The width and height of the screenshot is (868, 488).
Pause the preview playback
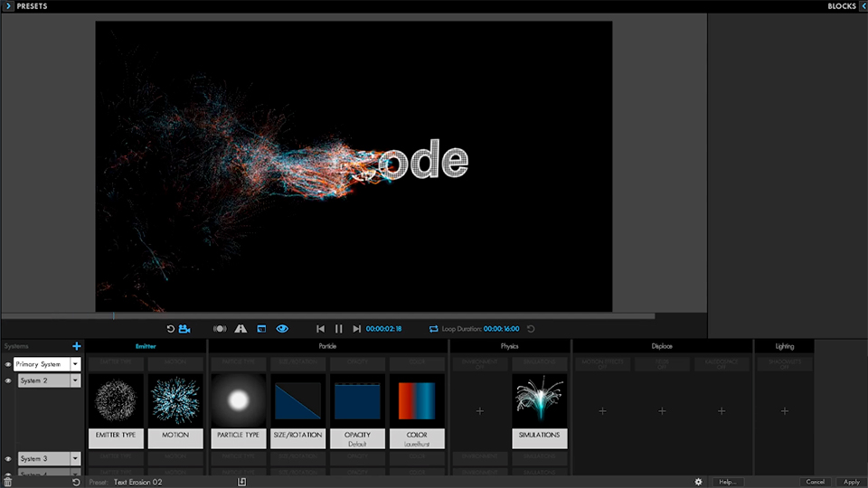point(339,329)
